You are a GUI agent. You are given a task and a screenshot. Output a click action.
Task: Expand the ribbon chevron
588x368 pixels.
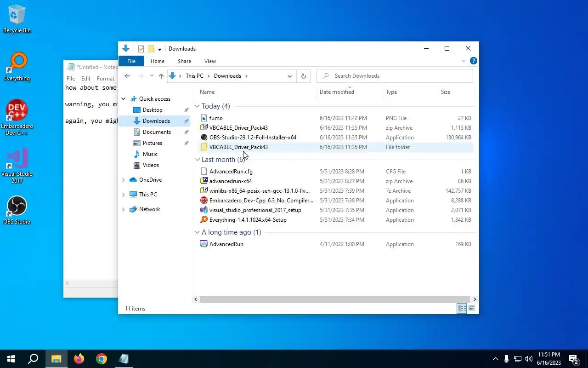pyautogui.click(x=464, y=61)
